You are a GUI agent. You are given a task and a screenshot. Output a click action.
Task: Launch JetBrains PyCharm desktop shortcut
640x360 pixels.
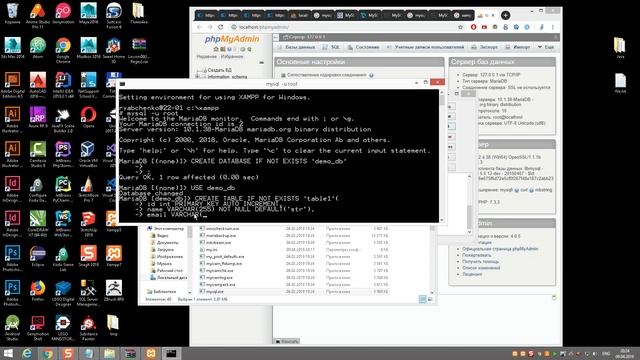pos(63,189)
